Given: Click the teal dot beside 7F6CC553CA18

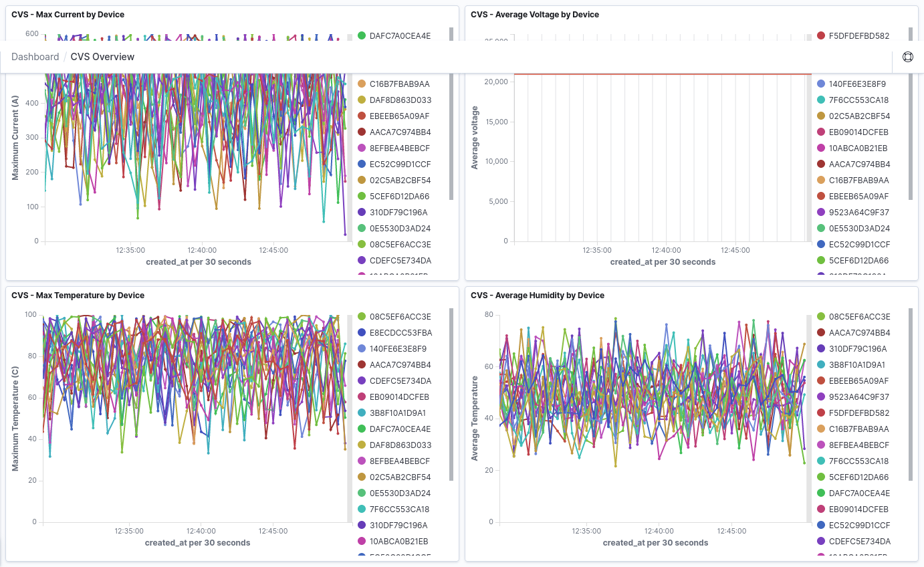Looking at the screenshot, I should (x=819, y=100).
